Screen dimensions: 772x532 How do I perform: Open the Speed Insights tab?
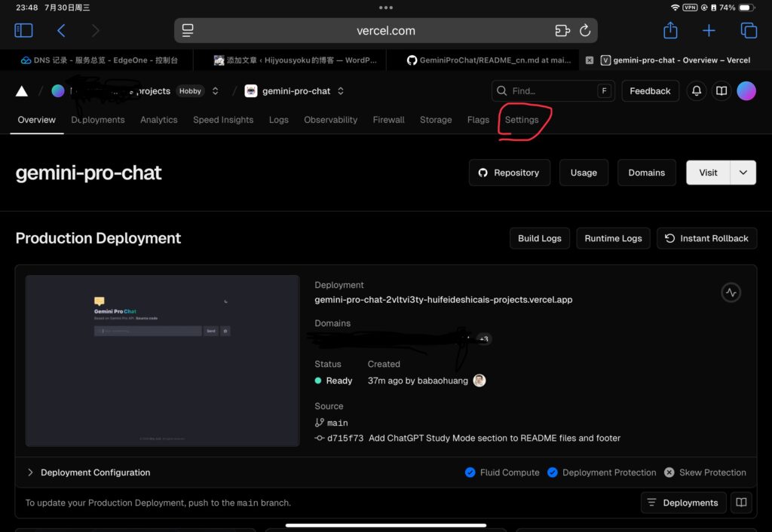coord(223,120)
